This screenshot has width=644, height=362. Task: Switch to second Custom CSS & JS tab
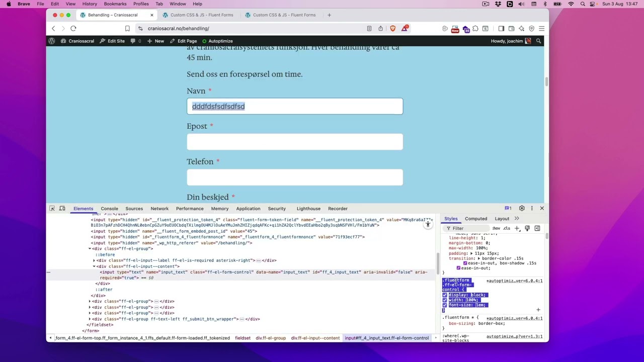284,15
